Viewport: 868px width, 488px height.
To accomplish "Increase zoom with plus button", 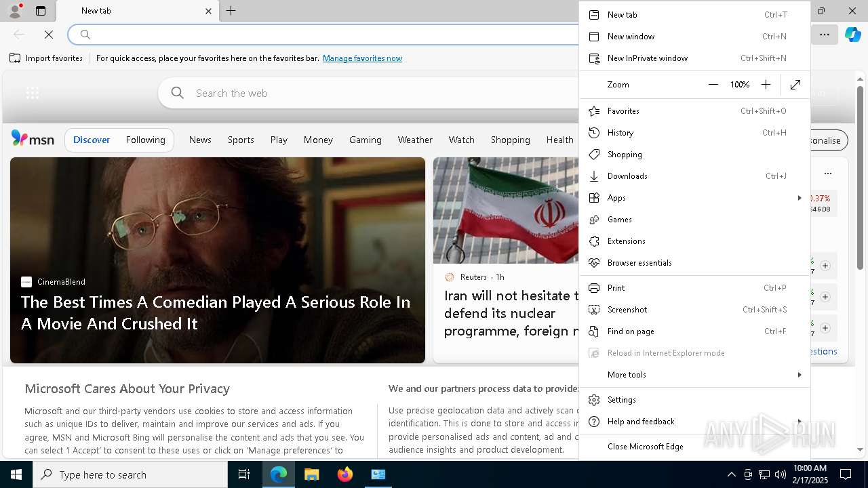I will pyautogui.click(x=766, y=85).
